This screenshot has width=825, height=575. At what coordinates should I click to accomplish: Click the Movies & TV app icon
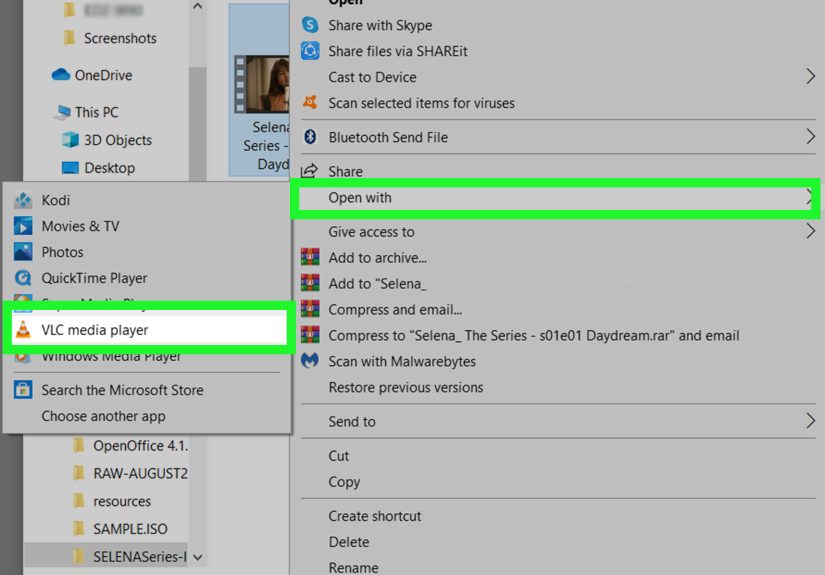pyautogui.click(x=23, y=226)
